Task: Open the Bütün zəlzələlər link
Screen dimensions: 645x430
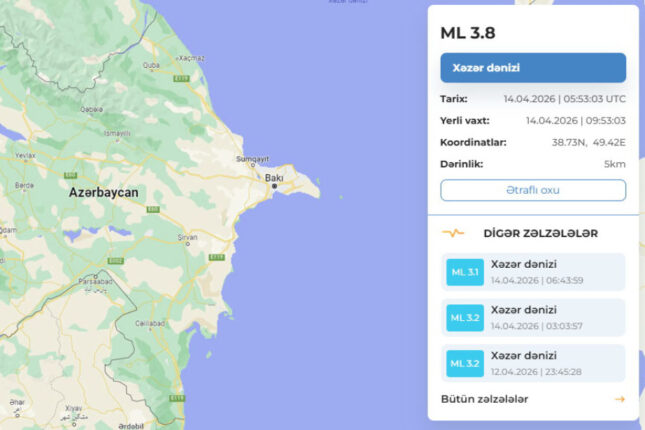Action: click(485, 399)
